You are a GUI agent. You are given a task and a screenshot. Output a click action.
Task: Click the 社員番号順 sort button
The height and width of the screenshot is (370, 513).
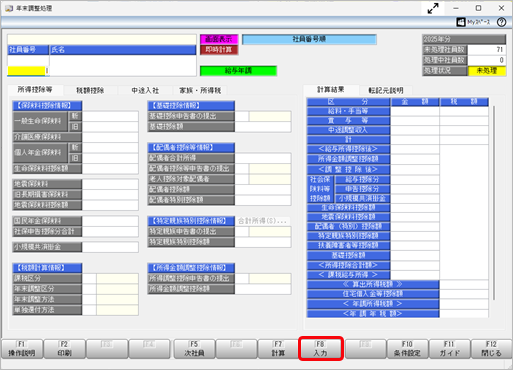tap(309, 39)
